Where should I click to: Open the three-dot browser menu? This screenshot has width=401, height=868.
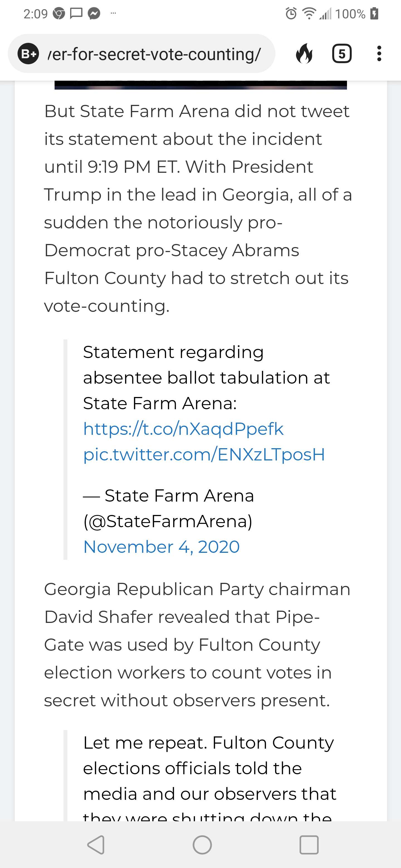tap(379, 54)
